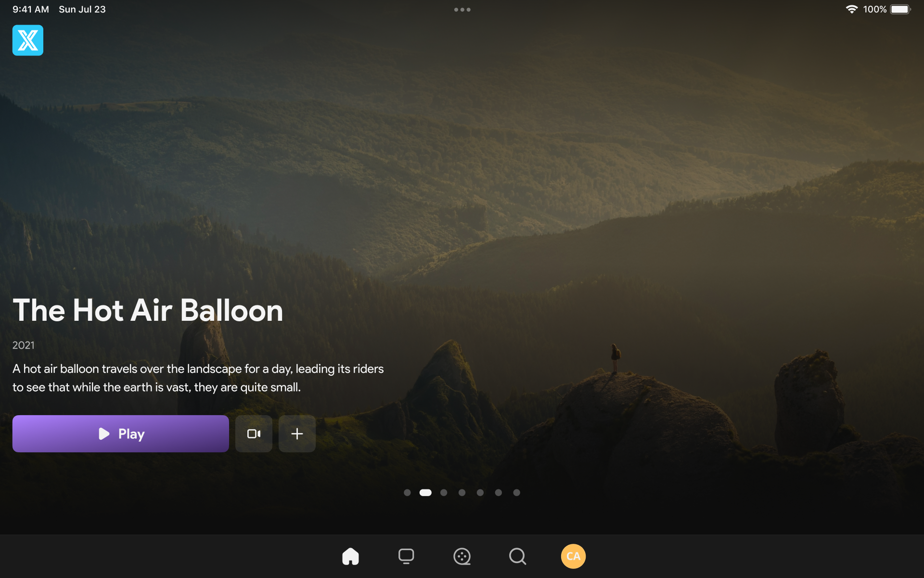
Task: Open the TV shows tab icon
Action: [406, 556]
